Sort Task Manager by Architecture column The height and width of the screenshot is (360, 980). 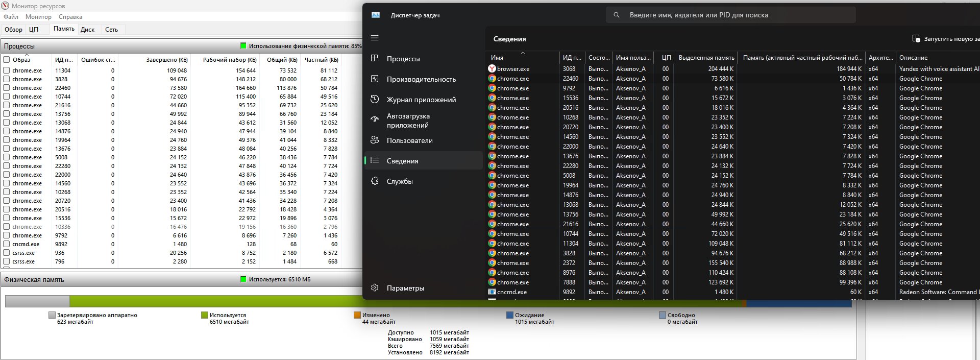click(880, 57)
